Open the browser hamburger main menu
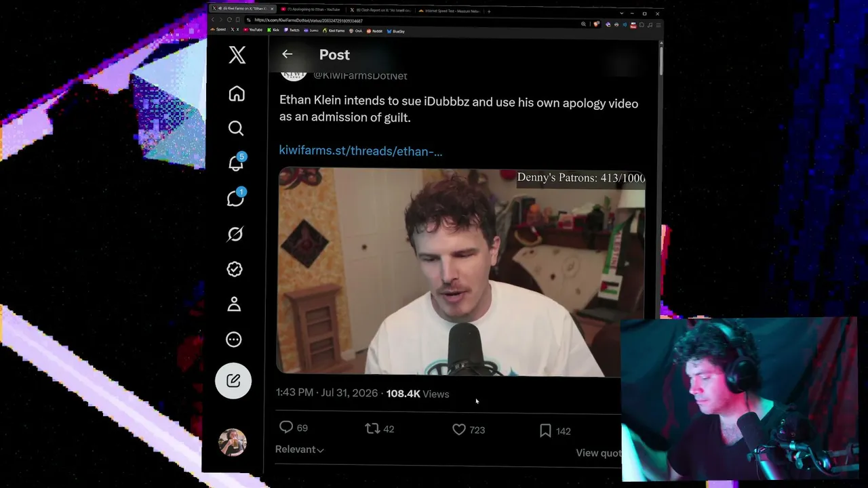This screenshot has width=868, height=488. 658,25
